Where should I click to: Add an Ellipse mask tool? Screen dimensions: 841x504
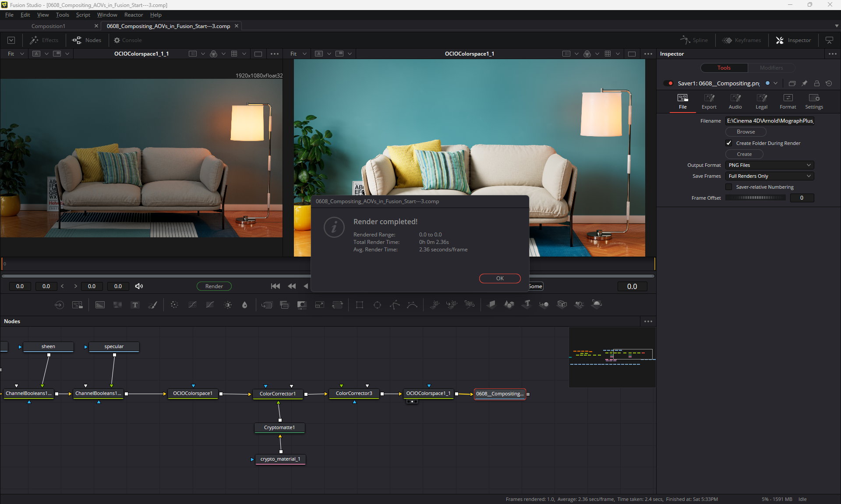coord(377,305)
